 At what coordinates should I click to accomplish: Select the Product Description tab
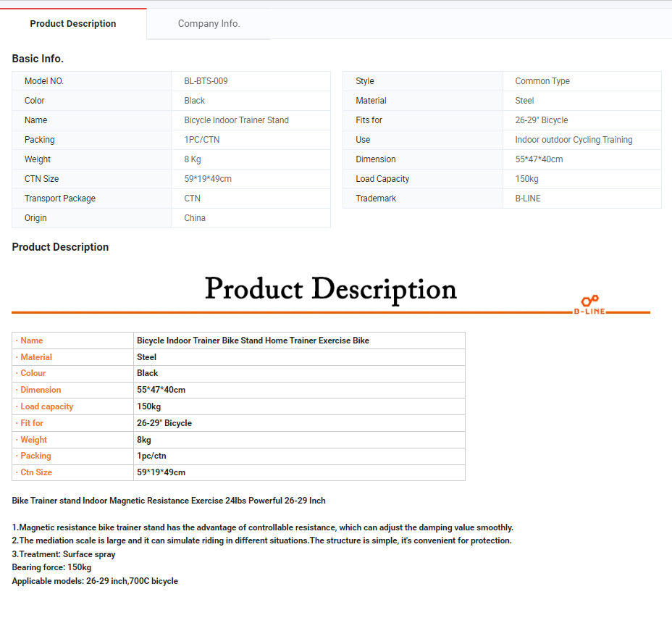(73, 24)
